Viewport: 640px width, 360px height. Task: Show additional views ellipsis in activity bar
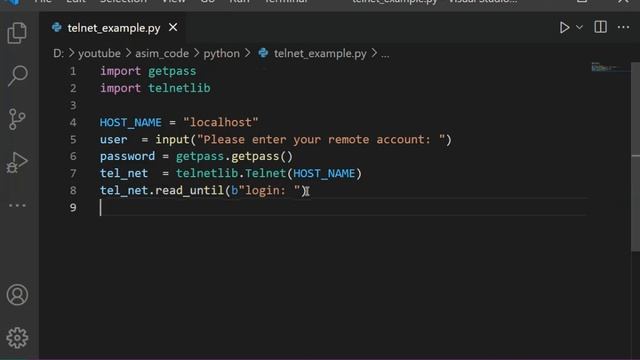(17, 205)
